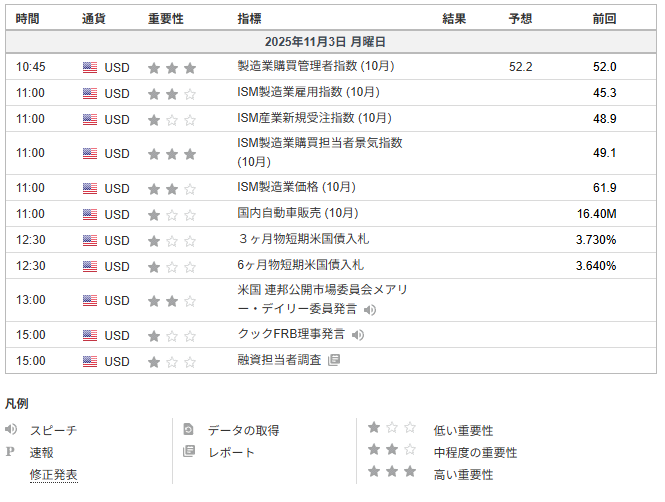This screenshot has height=502, width=665.
Task: Open the ISM製造業価格 (10月) event
Action: pyautogui.click(x=296, y=187)
